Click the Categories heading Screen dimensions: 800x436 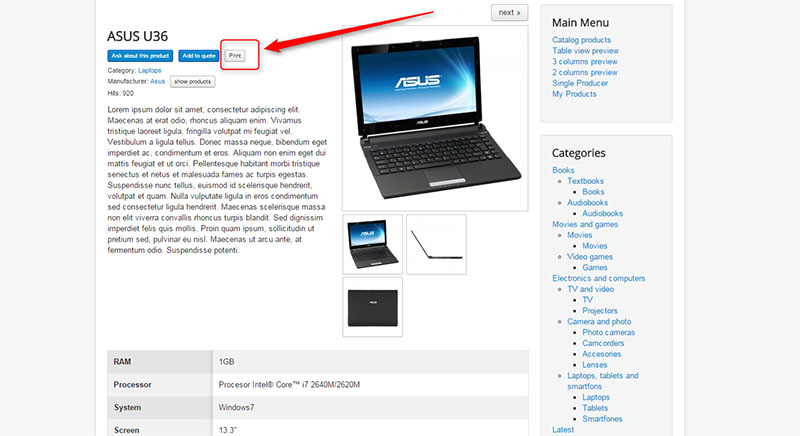point(579,153)
